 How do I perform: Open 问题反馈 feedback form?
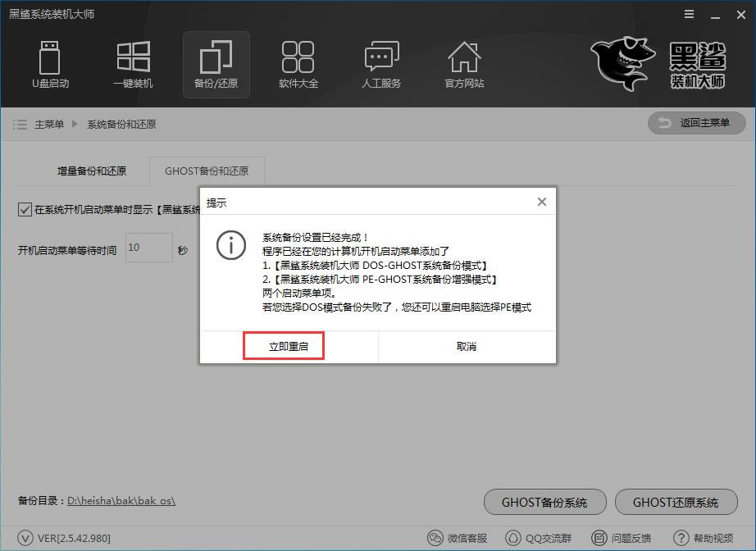[x=620, y=538]
